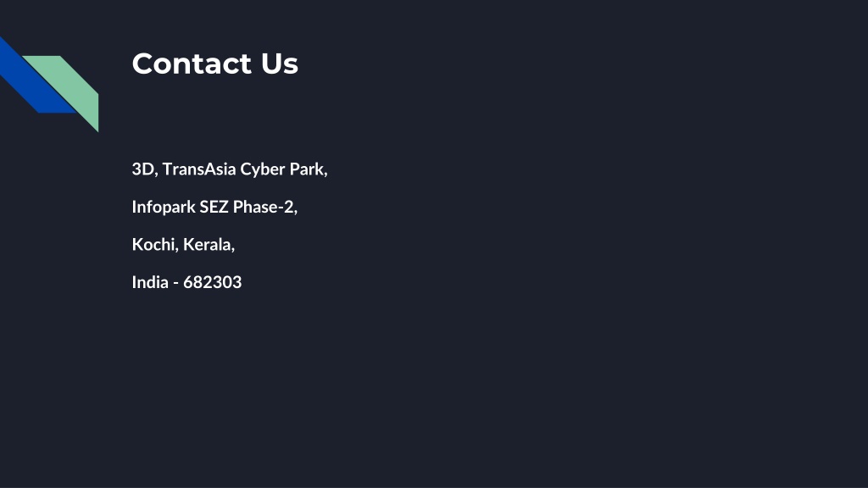868x488 pixels.
Task: Click the comma after Phase-2
Action: point(296,211)
